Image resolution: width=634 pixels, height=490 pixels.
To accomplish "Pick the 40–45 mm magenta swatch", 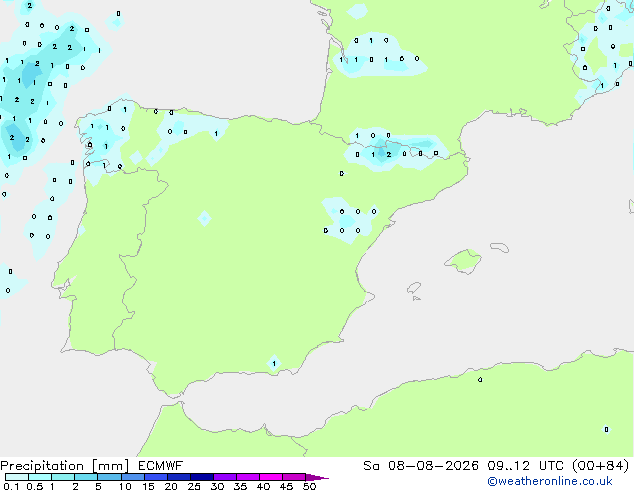I will point(271,477).
